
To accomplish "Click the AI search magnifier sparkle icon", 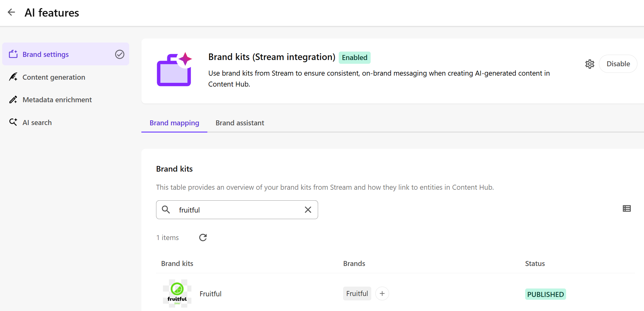I will (x=13, y=122).
